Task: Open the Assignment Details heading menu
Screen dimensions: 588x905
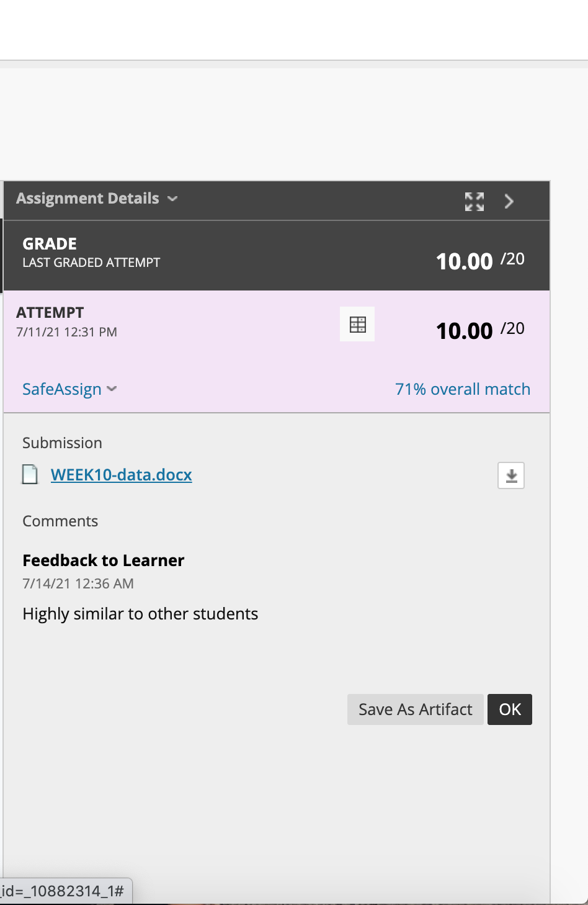Action: pyautogui.click(x=87, y=198)
